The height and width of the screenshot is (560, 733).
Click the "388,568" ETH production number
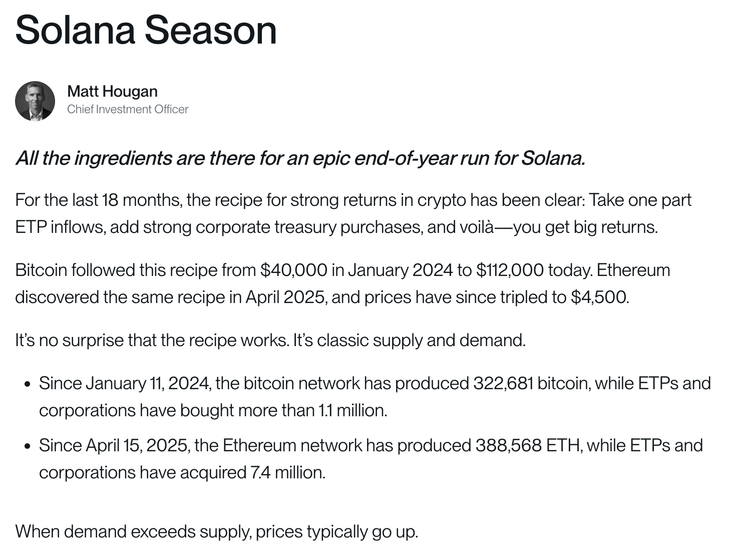[x=508, y=446]
